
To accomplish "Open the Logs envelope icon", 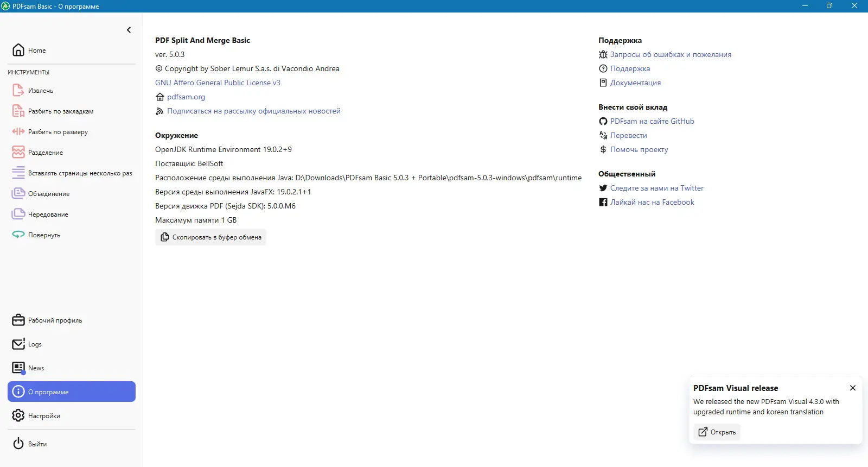I will tap(18, 344).
